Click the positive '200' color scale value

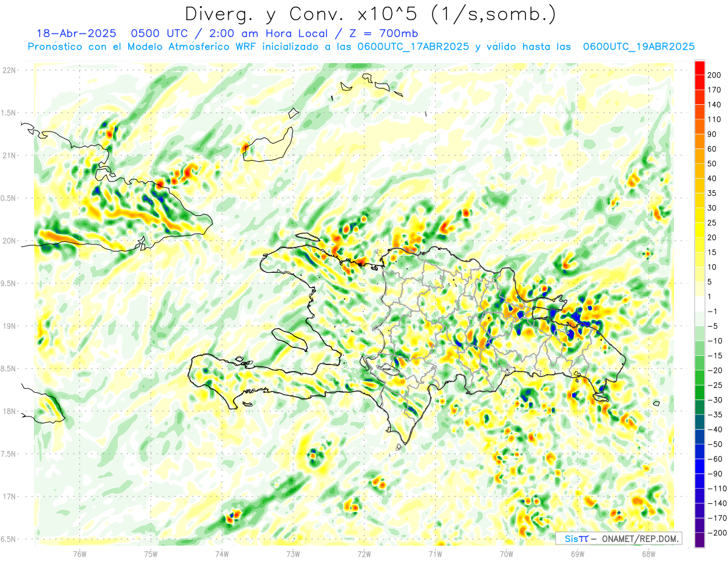[715, 75]
